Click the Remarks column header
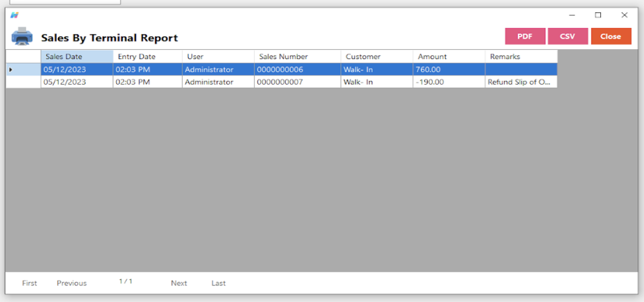Image resolution: width=644 pixels, height=302 pixels. pos(521,57)
